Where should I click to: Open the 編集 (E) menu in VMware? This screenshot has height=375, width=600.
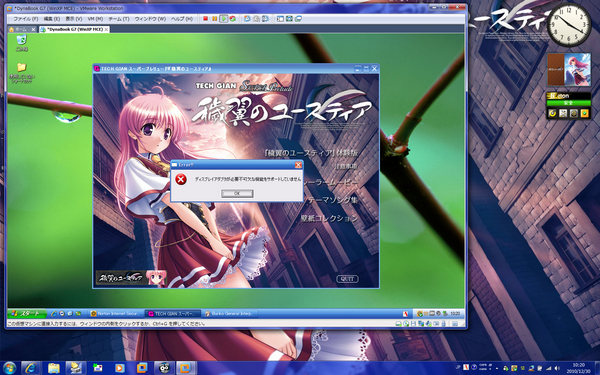click(x=52, y=19)
